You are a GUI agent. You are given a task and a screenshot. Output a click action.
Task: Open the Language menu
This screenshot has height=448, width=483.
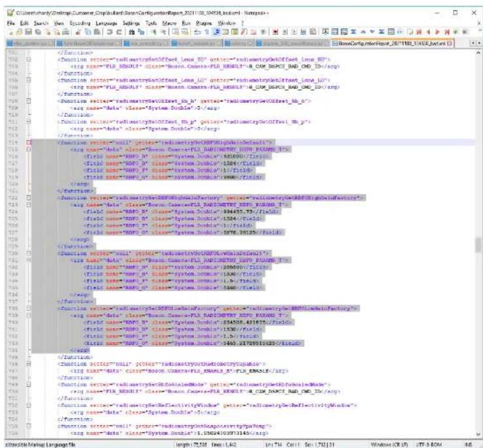click(x=106, y=23)
